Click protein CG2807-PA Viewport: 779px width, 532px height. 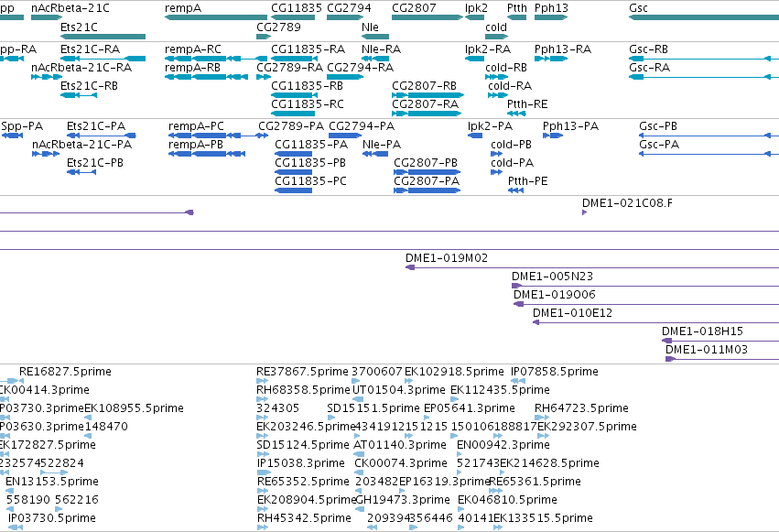pos(427,180)
